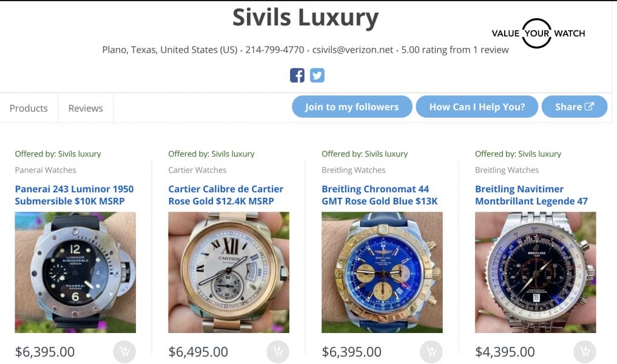Browse the Panerai Watches category link
The height and width of the screenshot is (364, 617).
pyautogui.click(x=46, y=170)
